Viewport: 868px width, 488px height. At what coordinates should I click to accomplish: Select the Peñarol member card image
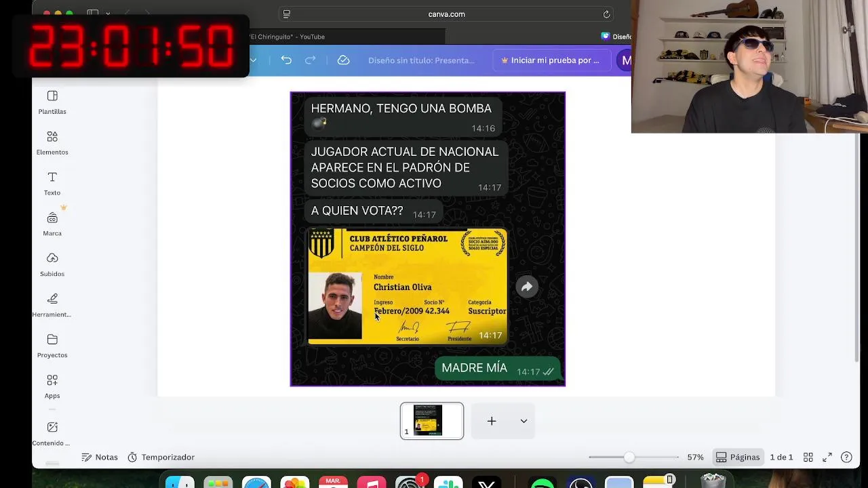click(407, 287)
